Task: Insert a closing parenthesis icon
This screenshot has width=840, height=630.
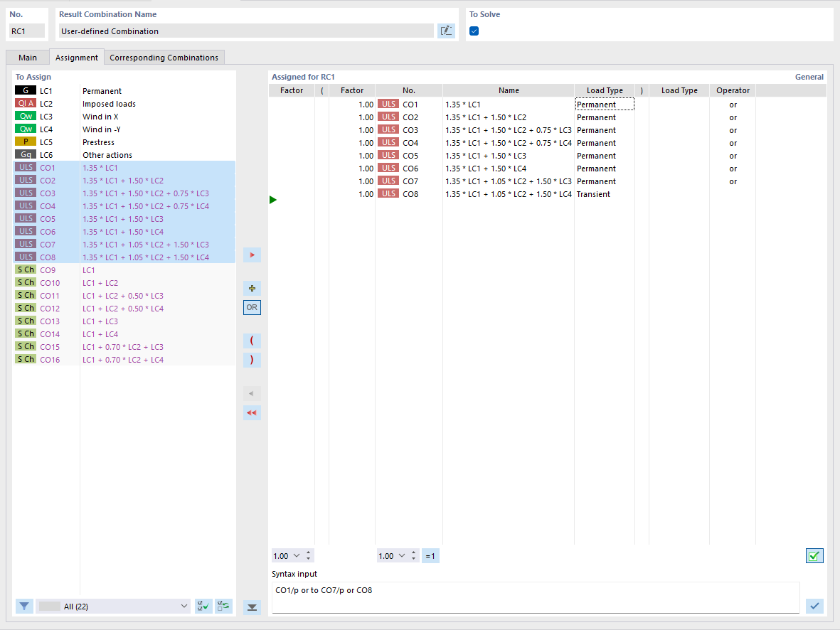Action: 252,360
